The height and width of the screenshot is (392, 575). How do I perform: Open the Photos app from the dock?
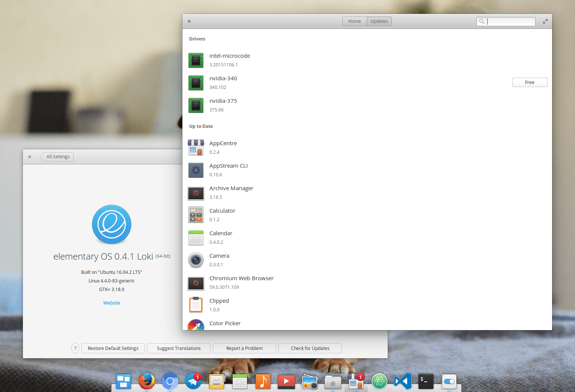pos(310,381)
